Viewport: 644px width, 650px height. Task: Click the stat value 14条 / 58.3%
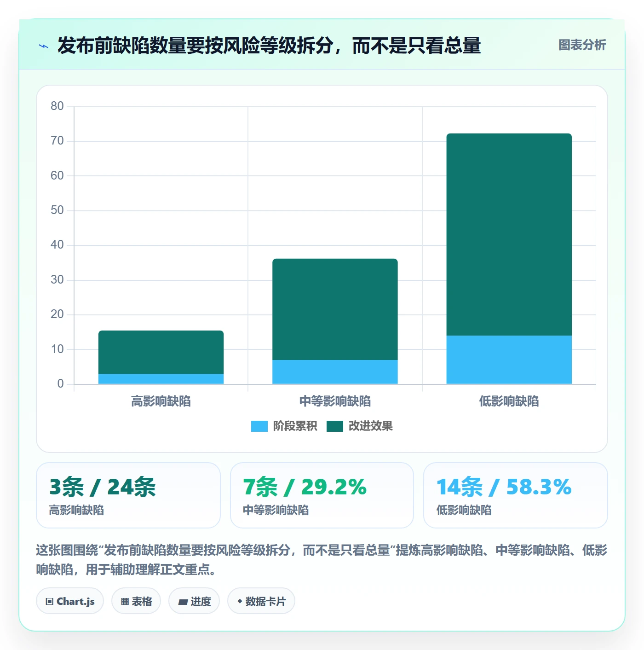(504, 487)
